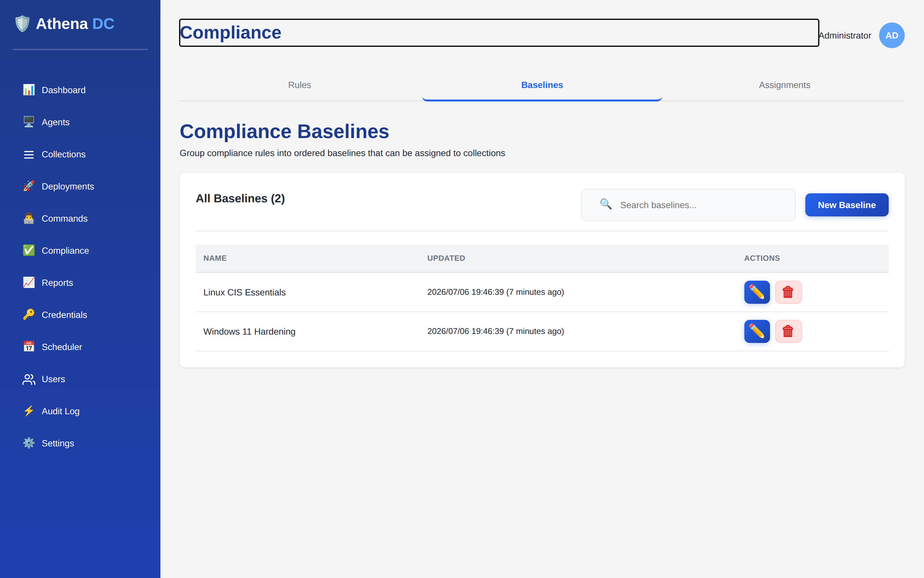Edit the Windows 11 Hardening baseline
This screenshot has height=578, width=924.
tap(757, 331)
